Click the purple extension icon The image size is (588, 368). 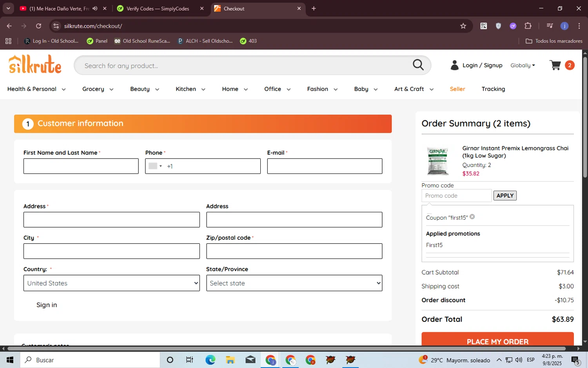tap(513, 26)
